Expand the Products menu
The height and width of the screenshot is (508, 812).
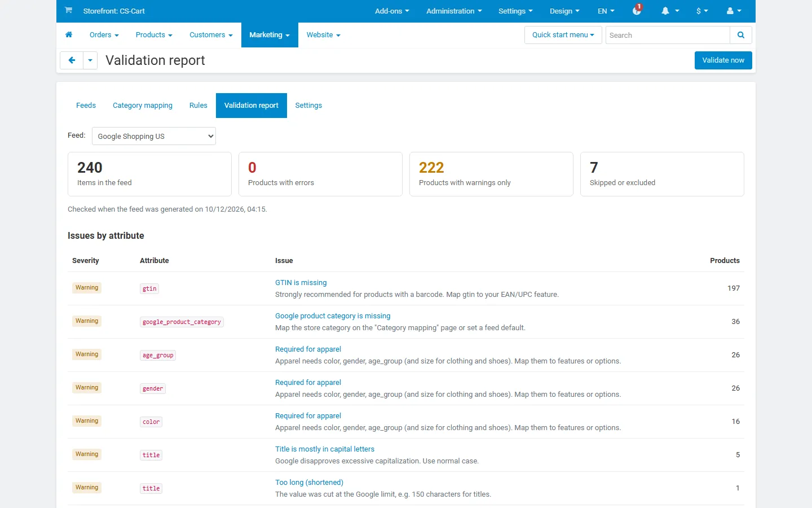(154, 35)
